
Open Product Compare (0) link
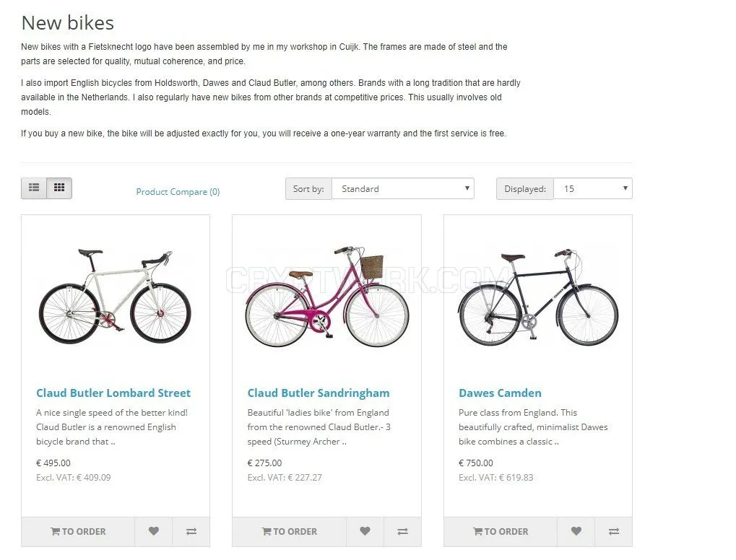tap(178, 192)
